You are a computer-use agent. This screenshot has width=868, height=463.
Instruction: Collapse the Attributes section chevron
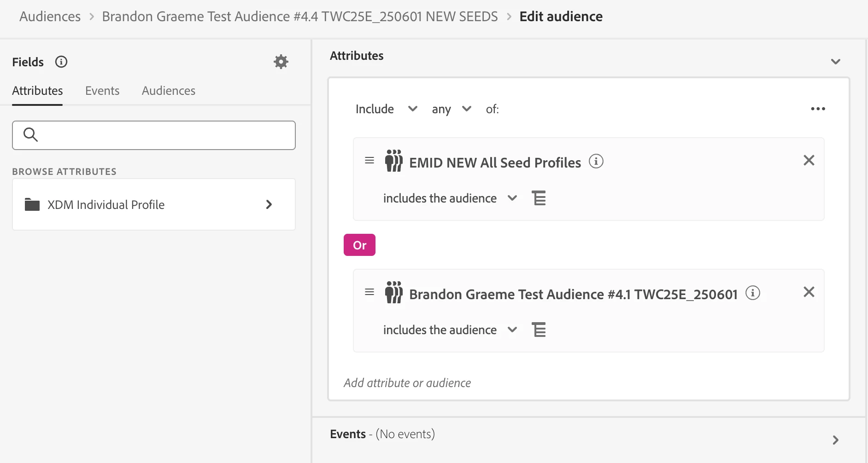tap(835, 62)
